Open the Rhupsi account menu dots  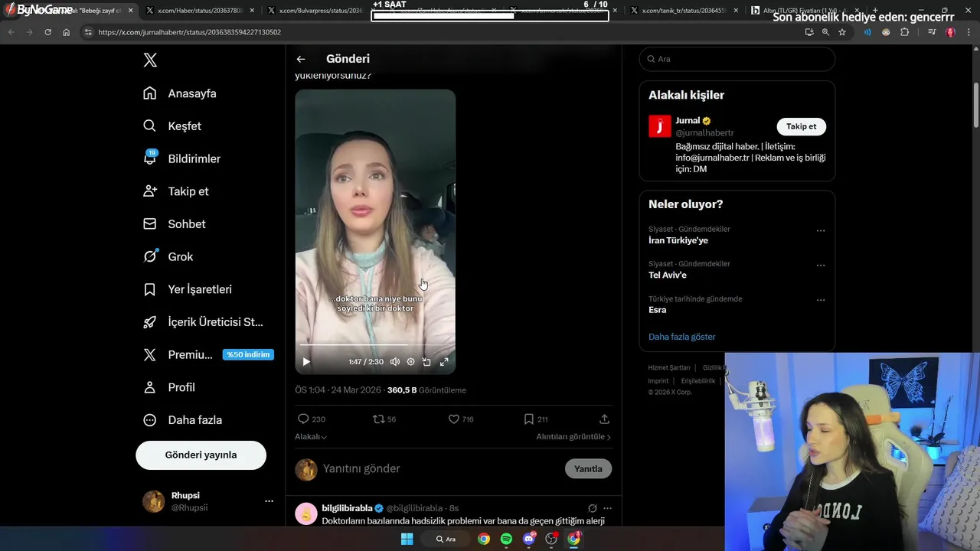(269, 501)
